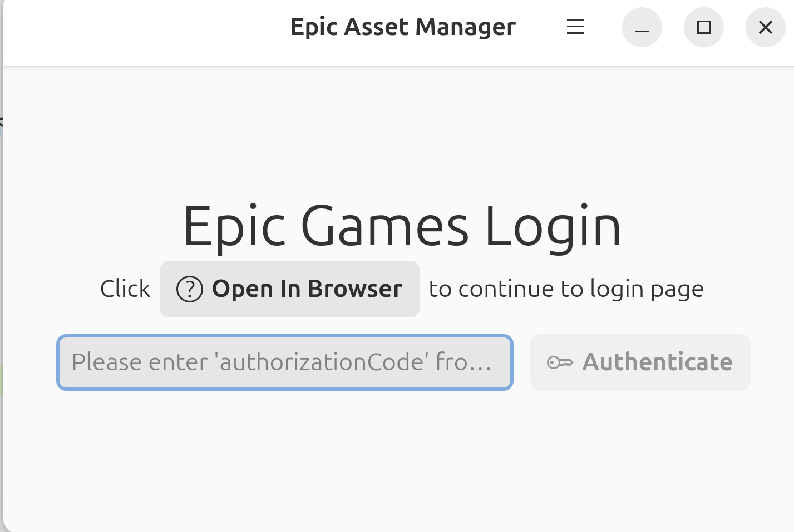Image resolution: width=794 pixels, height=532 pixels.
Task: Click the question mark icon
Action: click(189, 289)
